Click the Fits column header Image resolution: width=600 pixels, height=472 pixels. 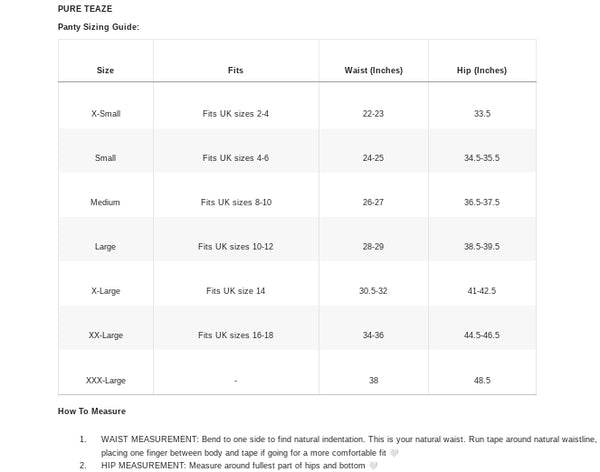(235, 71)
